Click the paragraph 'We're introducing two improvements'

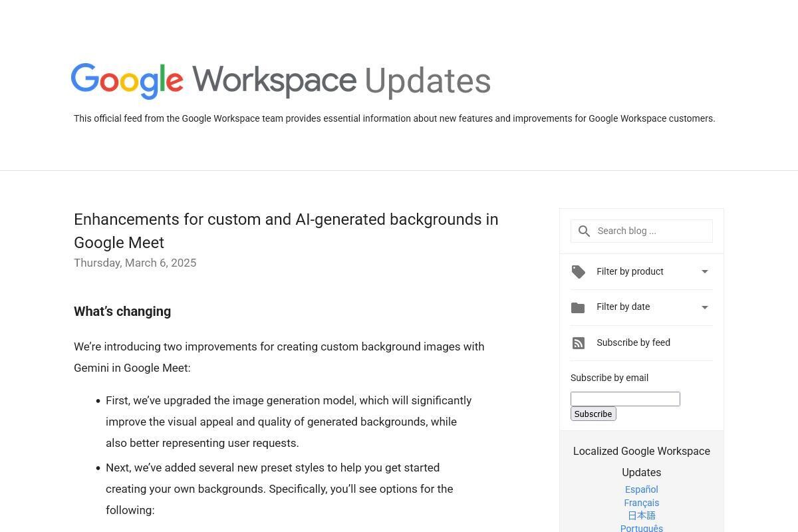click(279, 357)
